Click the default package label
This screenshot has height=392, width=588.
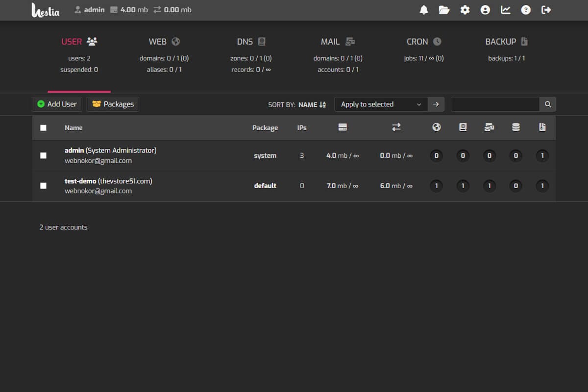coord(265,186)
